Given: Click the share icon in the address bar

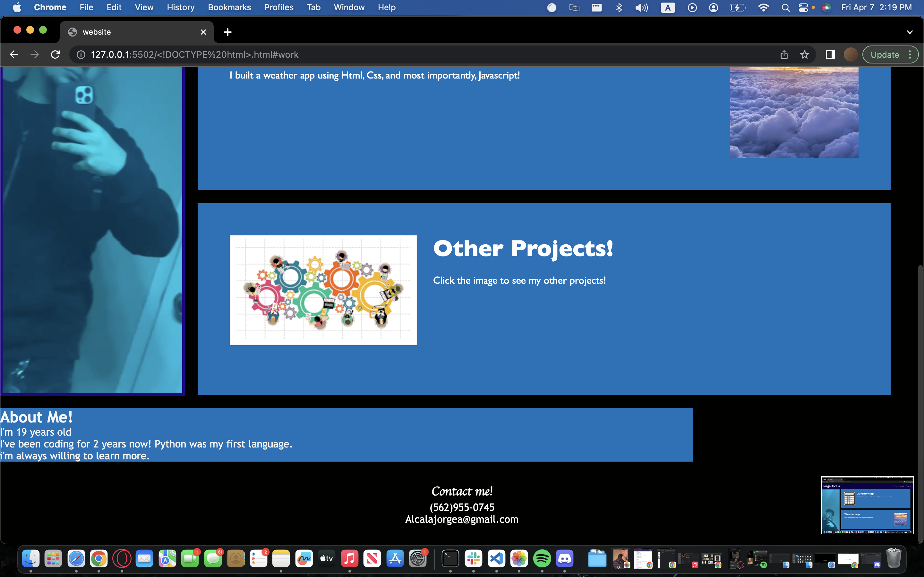Looking at the screenshot, I should tap(784, 54).
